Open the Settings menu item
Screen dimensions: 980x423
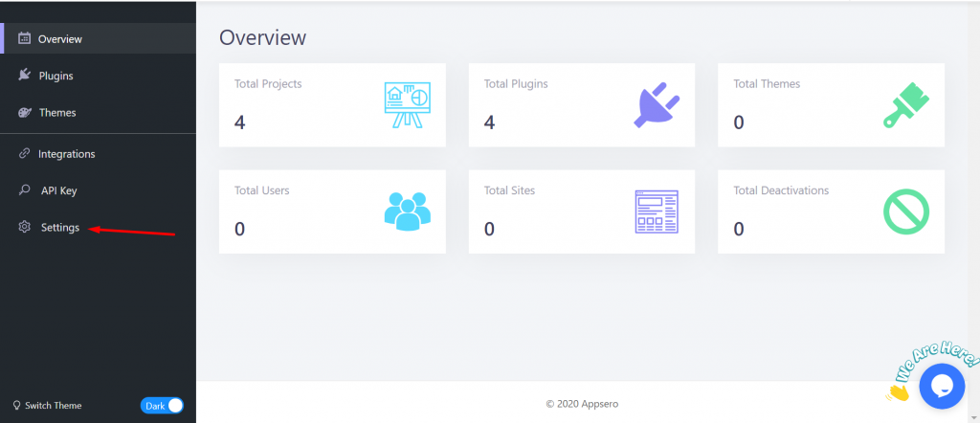(x=99, y=228)
